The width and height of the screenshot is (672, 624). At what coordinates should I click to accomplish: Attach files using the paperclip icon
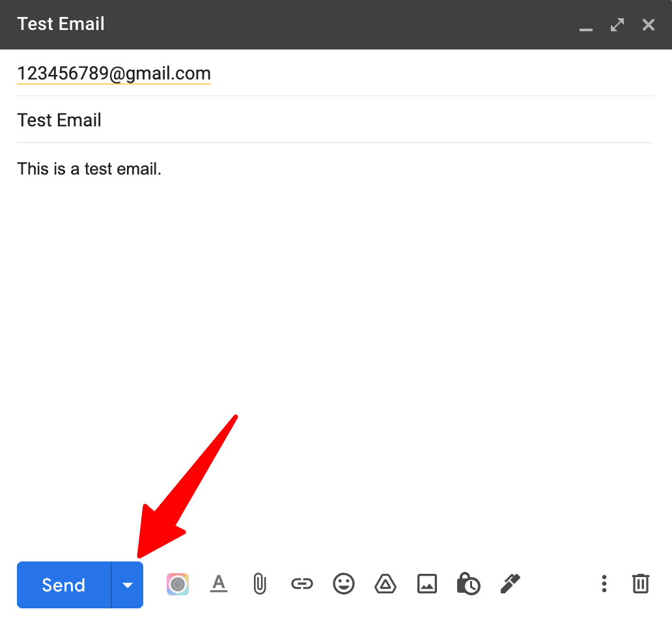point(260,584)
